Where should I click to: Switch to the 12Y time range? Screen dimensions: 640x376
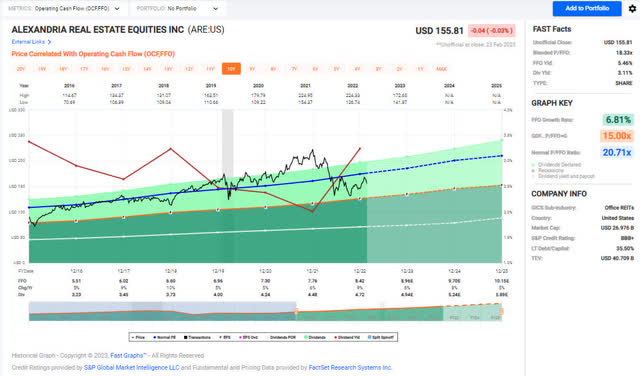189,69
